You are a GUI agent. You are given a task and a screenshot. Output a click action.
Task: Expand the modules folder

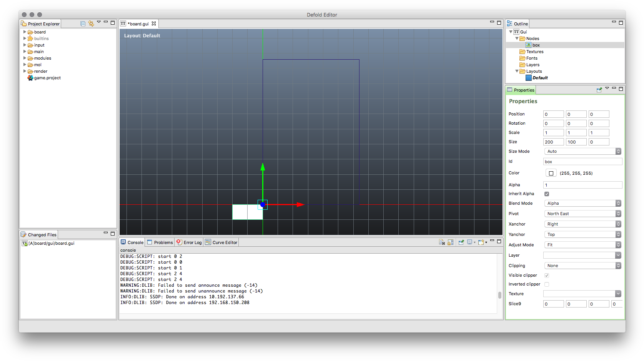point(25,58)
